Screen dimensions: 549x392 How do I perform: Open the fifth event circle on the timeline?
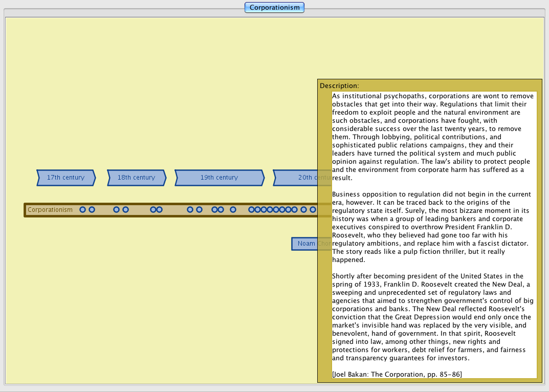[153, 210]
